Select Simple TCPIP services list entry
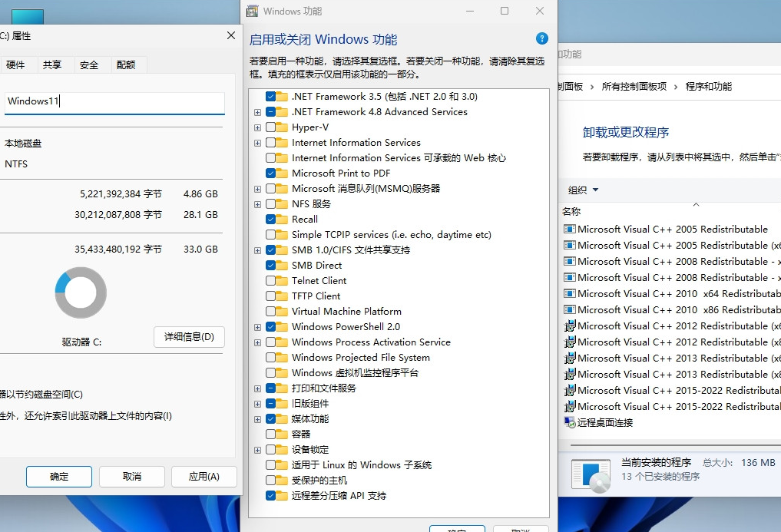Image resolution: width=781 pixels, height=532 pixels. point(392,235)
